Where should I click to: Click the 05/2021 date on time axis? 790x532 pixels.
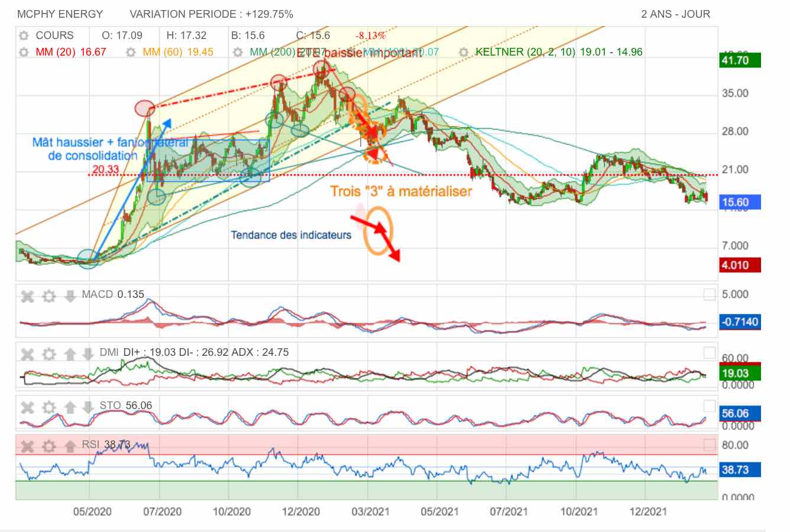(x=439, y=511)
